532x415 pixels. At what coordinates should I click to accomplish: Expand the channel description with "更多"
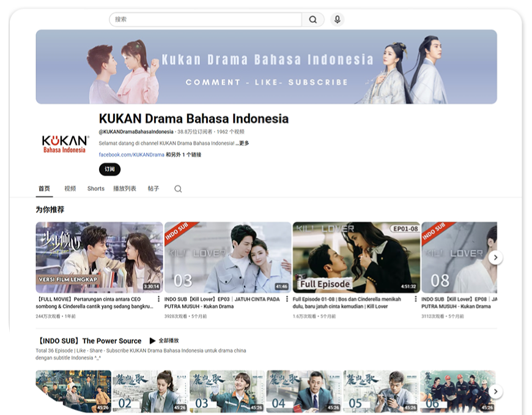tap(243, 143)
